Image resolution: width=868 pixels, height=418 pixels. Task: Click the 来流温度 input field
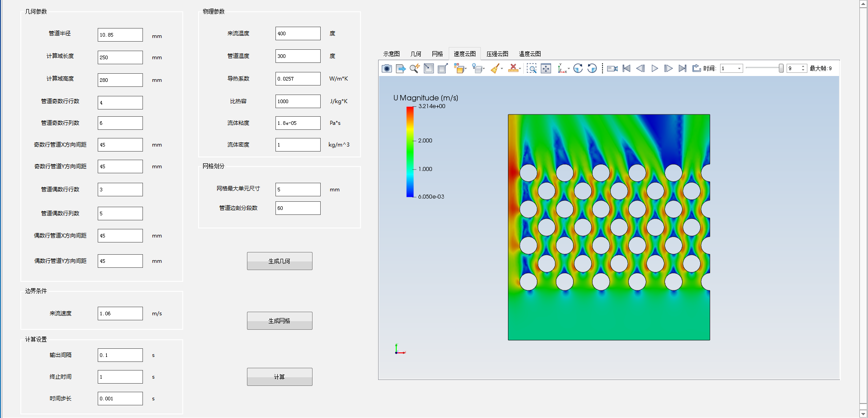[x=298, y=33]
